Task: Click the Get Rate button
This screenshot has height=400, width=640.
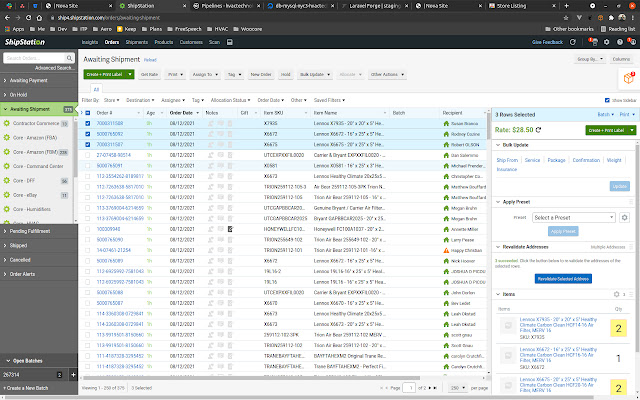Action: (150, 74)
